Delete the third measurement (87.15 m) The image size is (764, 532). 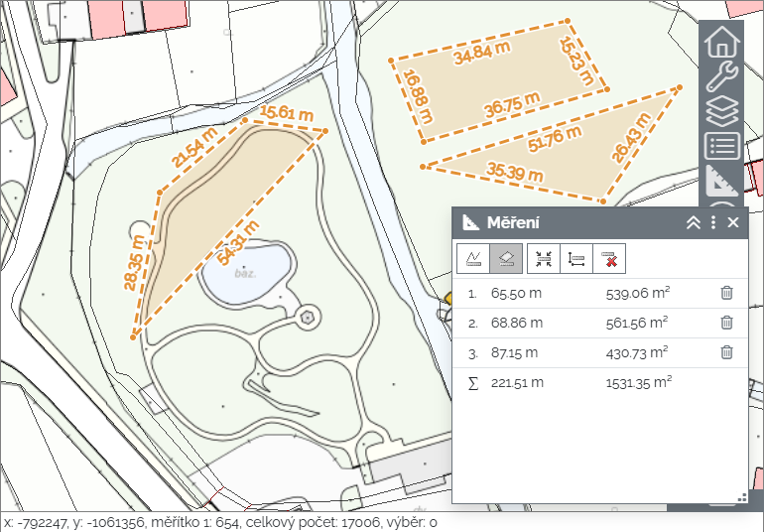(x=726, y=352)
